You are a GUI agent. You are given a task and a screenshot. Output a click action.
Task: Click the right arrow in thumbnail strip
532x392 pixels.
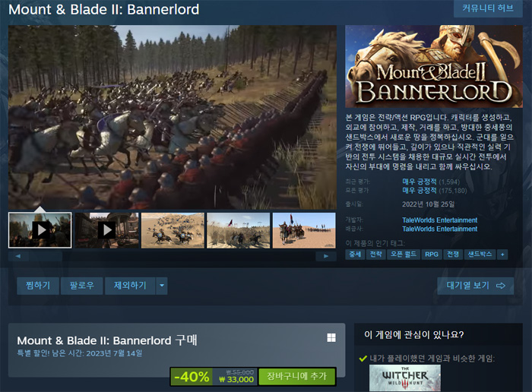(326, 256)
